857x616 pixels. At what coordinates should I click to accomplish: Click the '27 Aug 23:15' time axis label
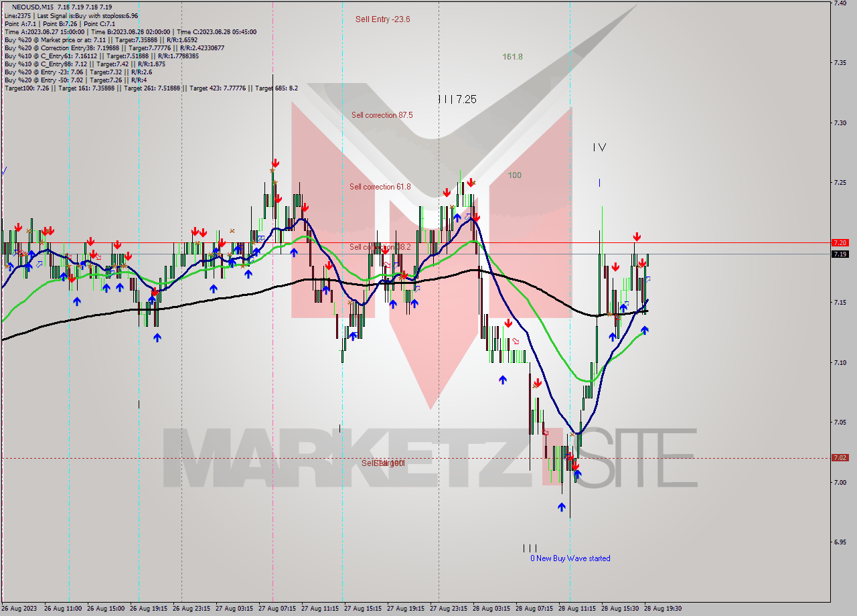click(x=449, y=609)
